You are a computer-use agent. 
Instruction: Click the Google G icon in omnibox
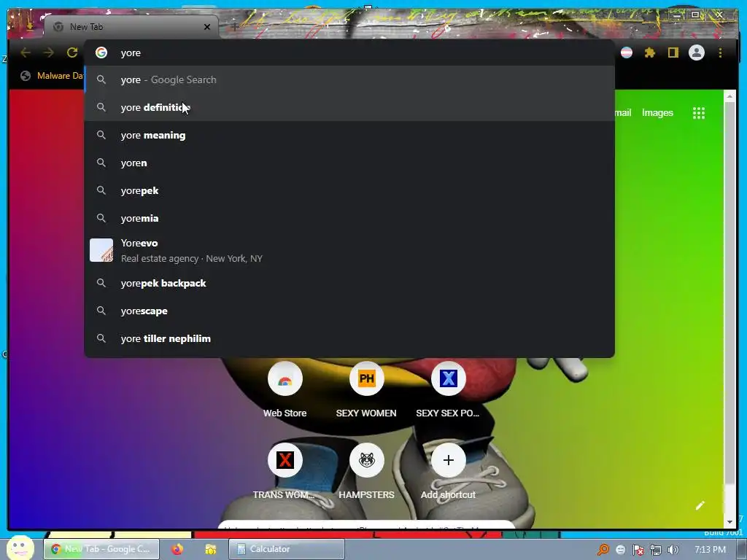(x=101, y=52)
